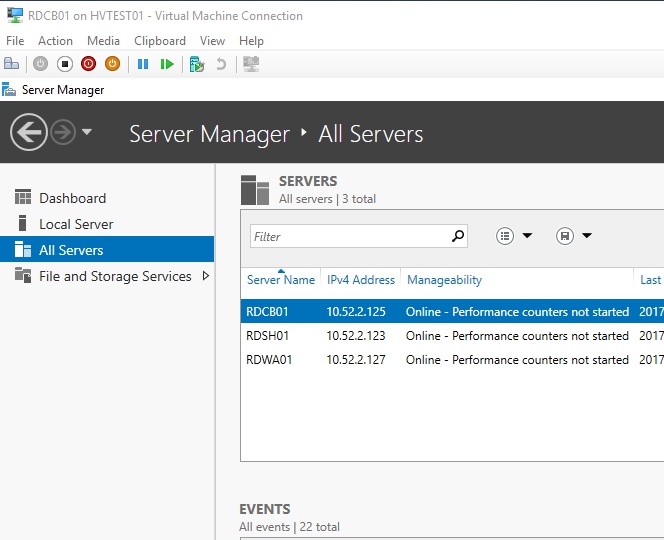Screen dimensions: 664x540
Task: Open the Clipboard menu
Action: click(x=160, y=41)
